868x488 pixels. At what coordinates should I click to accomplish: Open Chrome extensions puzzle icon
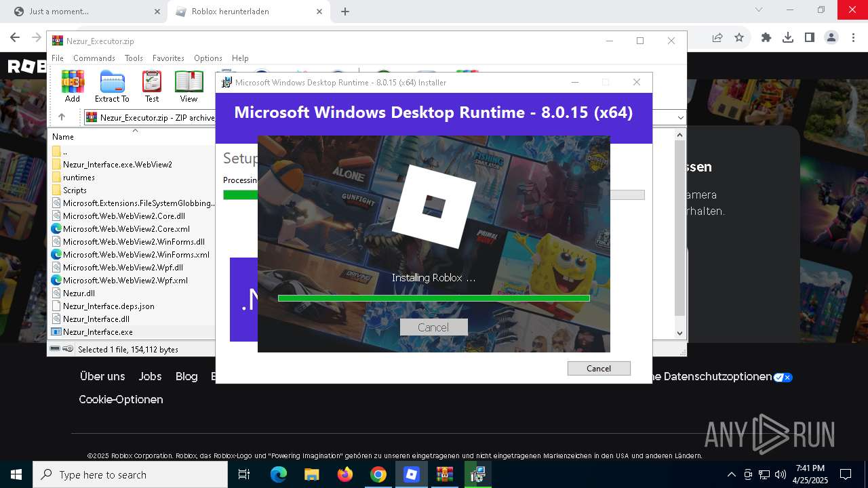766,38
